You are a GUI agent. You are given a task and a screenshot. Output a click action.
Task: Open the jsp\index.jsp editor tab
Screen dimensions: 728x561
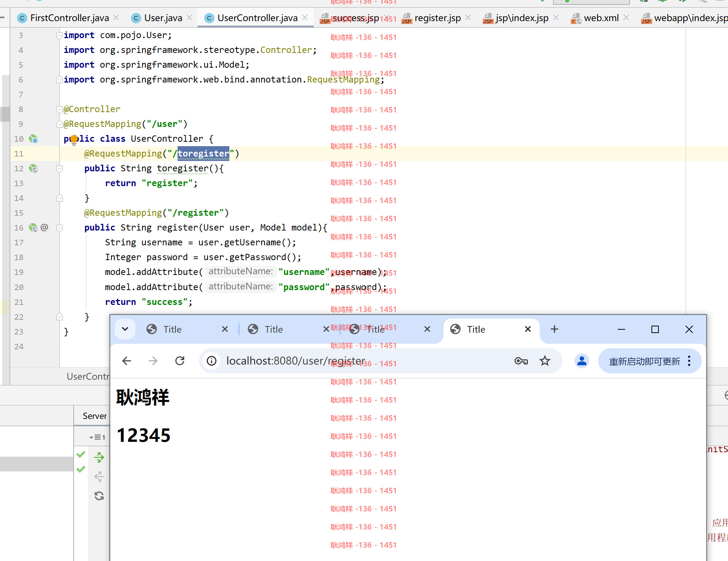pos(522,18)
